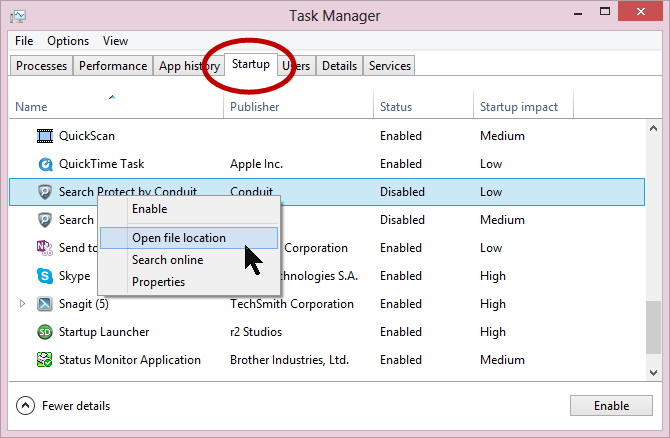Click the Snagit icon
Image resolution: width=670 pixels, height=438 pixels.
(x=45, y=304)
